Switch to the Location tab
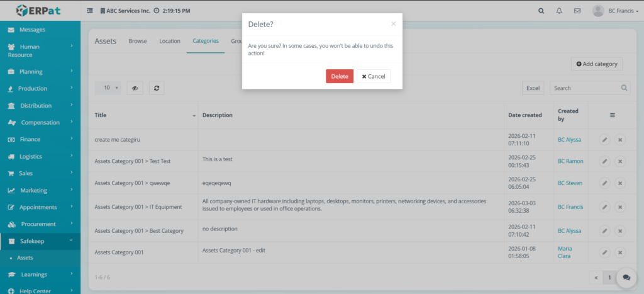This screenshot has height=294, width=644. [x=170, y=42]
